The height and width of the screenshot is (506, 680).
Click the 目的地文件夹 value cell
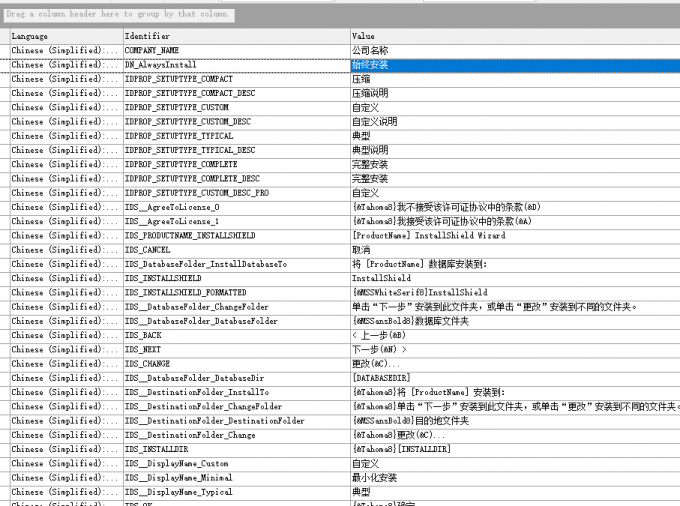pyautogui.click(x=515, y=421)
